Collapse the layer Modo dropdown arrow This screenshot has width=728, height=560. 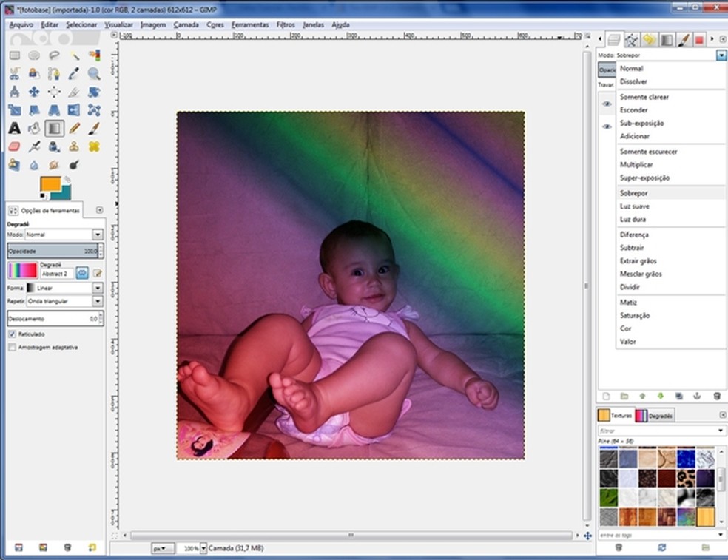721,55
